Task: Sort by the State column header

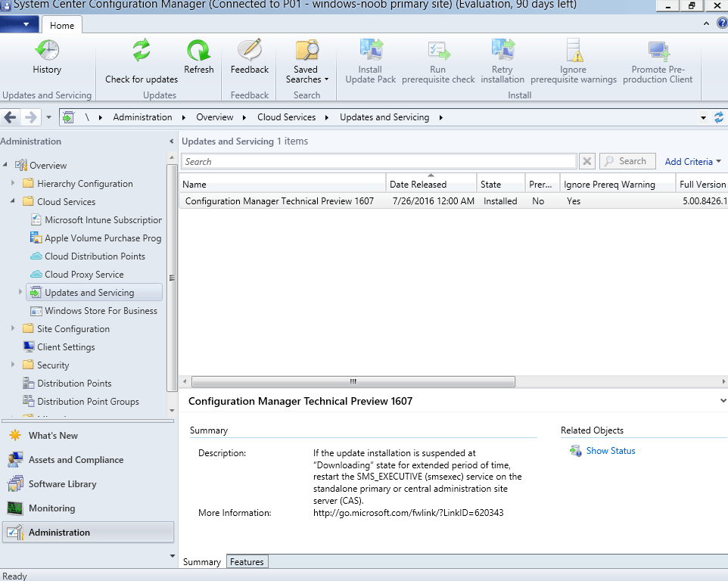Action: click(501, 185)
